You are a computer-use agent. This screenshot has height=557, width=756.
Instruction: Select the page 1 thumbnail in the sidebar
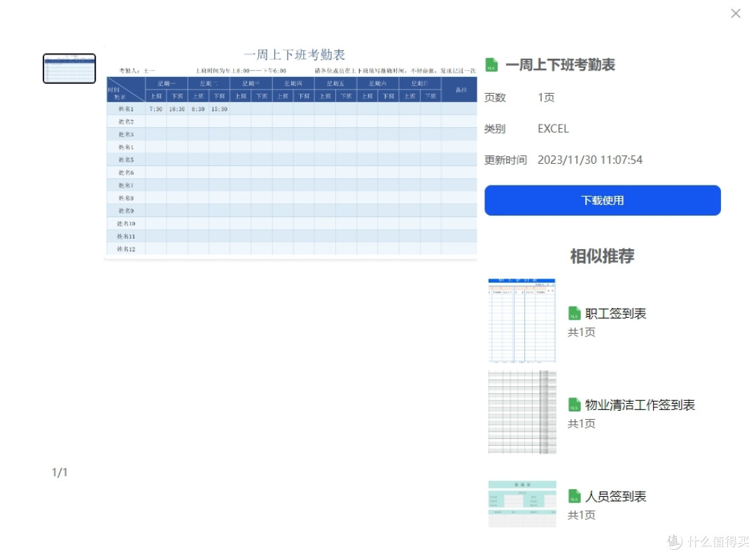point(69,69)
